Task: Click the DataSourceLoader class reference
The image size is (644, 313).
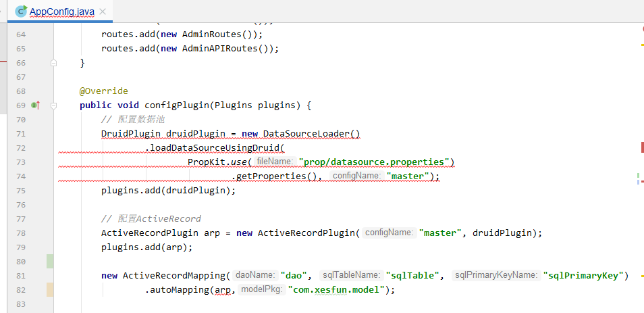Action: pos(306,134)
